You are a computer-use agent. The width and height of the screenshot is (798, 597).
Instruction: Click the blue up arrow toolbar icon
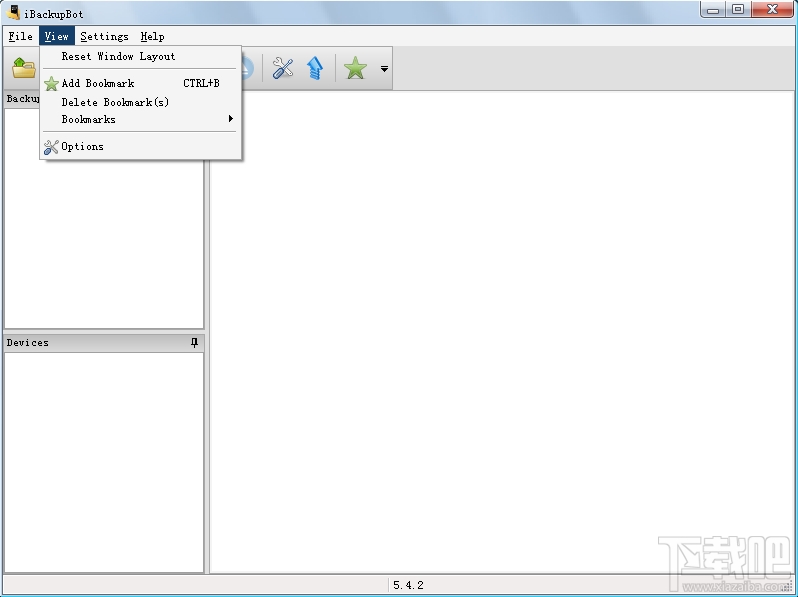pos(315,68)
